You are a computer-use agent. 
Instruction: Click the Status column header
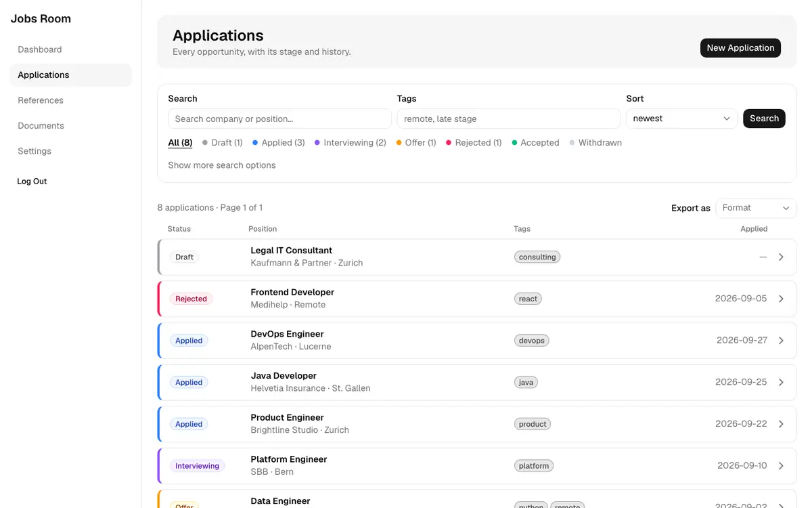(179, 229)
